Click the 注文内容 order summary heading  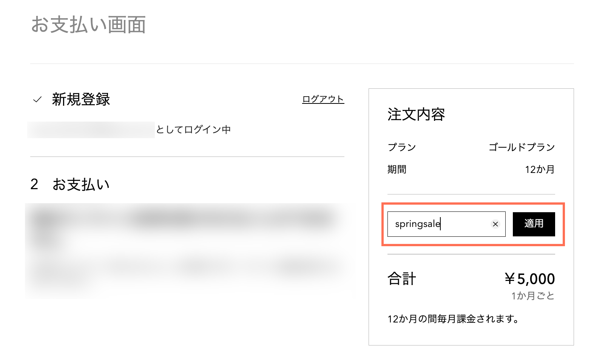416,114
